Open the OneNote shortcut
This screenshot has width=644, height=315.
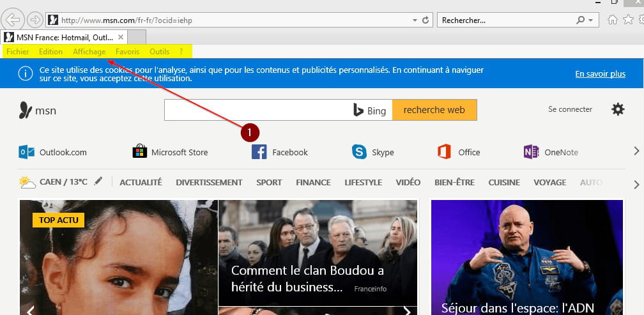click(551, 152)
